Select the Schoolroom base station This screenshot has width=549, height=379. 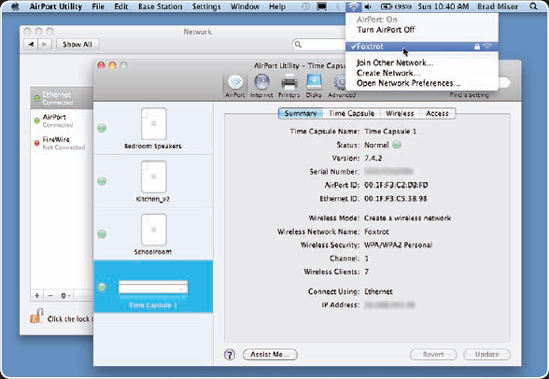tap(153, 234)
